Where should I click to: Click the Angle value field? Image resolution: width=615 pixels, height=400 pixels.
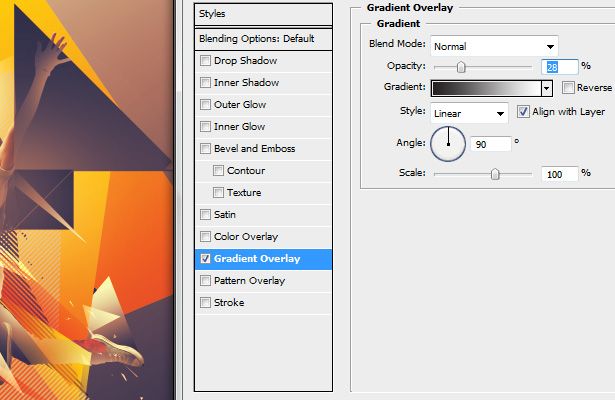tap(491, 144)
